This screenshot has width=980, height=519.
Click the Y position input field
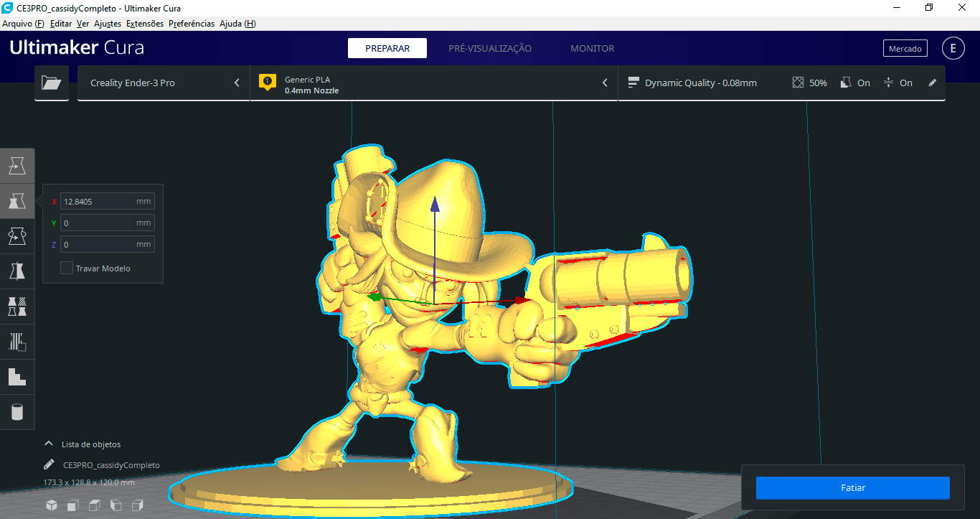click(108, 223)
